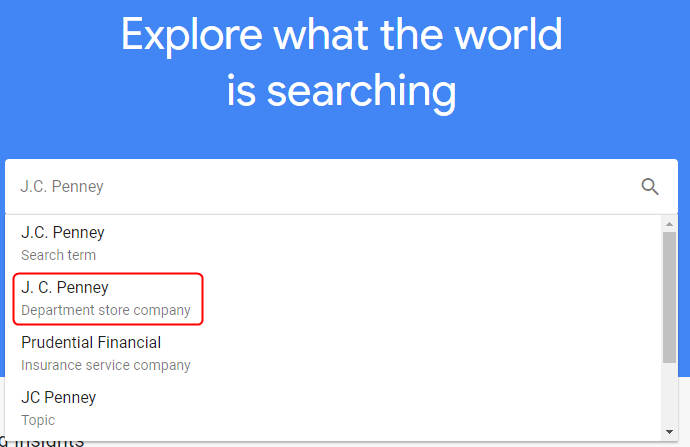Click the "is searching" heading line
Image resolution: width=690 pixels, height=447 pixels.
[341, 90]
